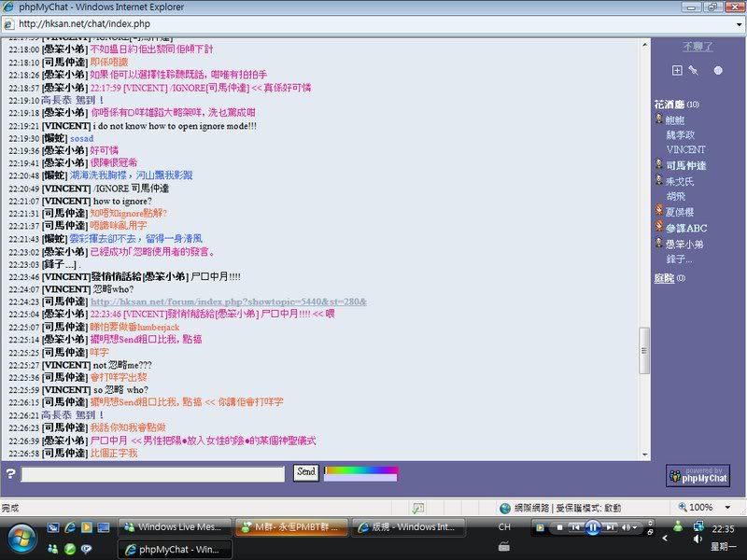This screenshot has height=560, width=747.
Task: Switch to phpMyChat taskbar window
Action: (174, 549)
